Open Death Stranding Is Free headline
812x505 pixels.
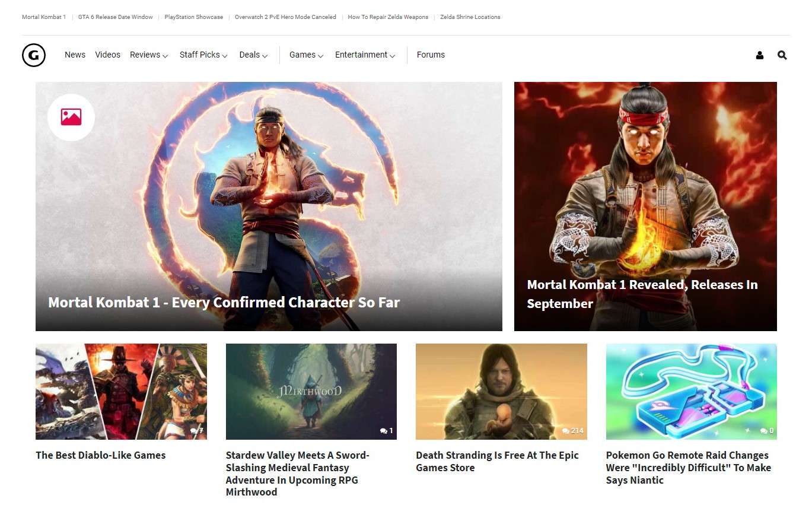(497, 462)
